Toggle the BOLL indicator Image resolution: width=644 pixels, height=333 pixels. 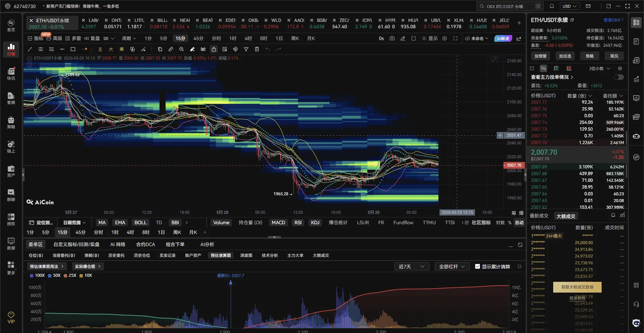(140, 223)
